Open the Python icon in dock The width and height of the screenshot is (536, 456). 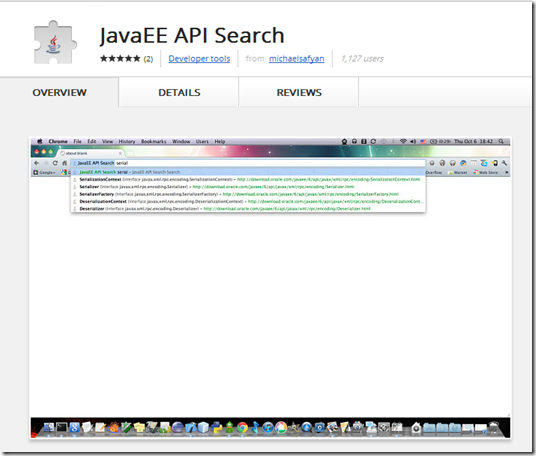coord(216,427)
